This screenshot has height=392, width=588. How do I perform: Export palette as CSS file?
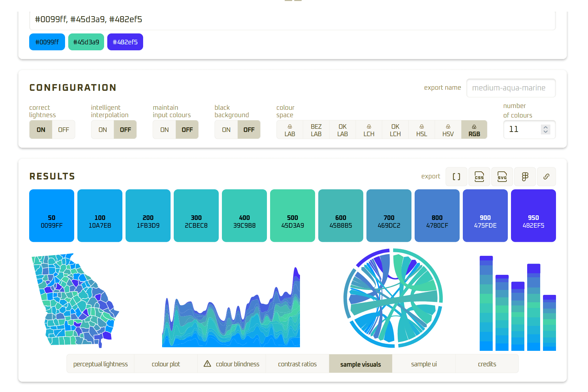point(479,176)
